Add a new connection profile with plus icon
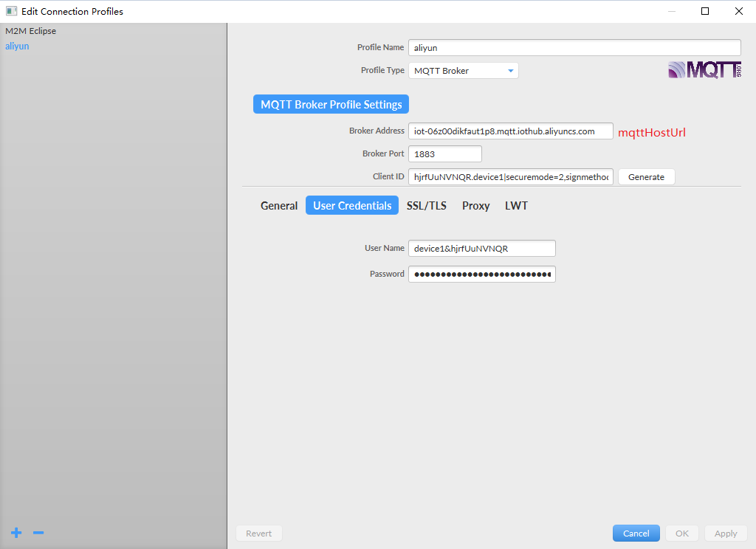Image resolution: width=756 pixels, height=549 pixels. [16, 533]
